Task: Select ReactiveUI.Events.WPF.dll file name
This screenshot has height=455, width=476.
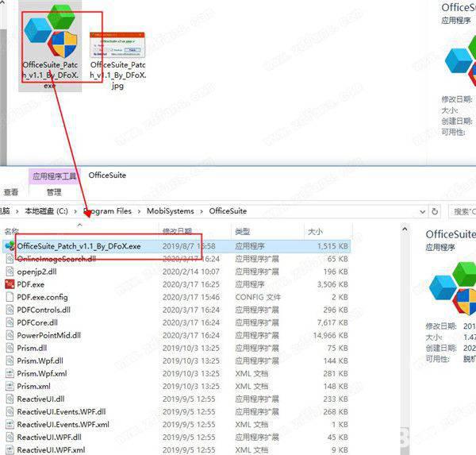Action: click(x=61, y=412)
